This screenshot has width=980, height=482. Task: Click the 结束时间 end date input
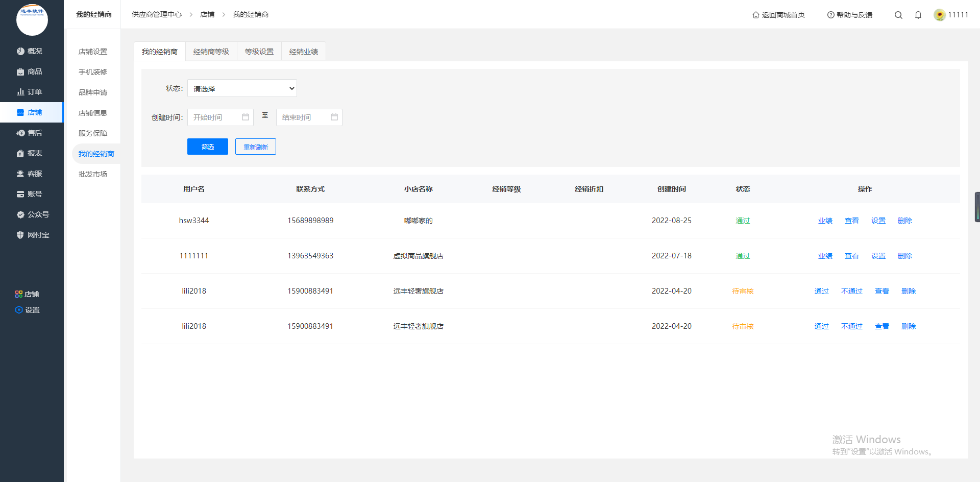click(309, 117)
